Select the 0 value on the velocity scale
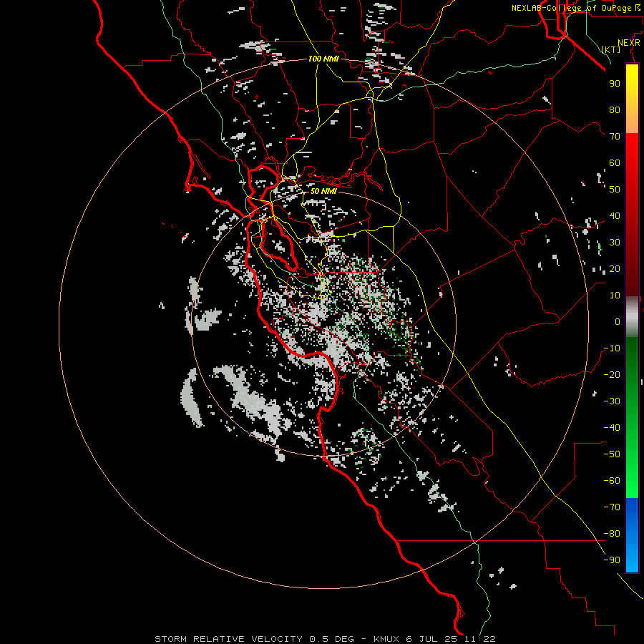This screenshot has height=644, width=644. click(618, 322)
